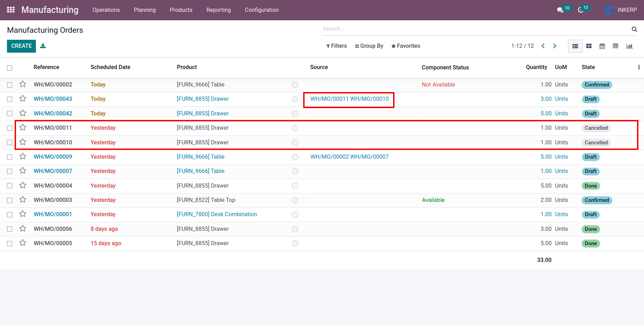Image resolution: width=644 pixels, height=325 pixels.
Task: Click the Cancelled state badge for WH/MO/00010
Action: coord(596,143)
